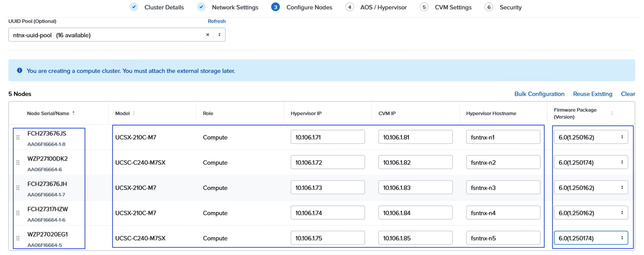Open firmware version dropdown for fsntnx-n5
Image resolution: width=644 pixels, height=255 pixels.
point(591,238)
